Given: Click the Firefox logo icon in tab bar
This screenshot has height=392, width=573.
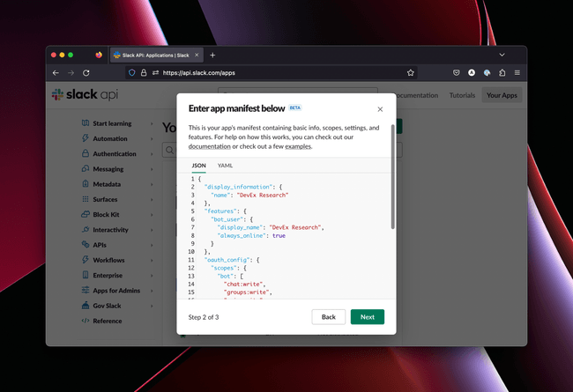Looking at the screenshot, I should (99, 55).
